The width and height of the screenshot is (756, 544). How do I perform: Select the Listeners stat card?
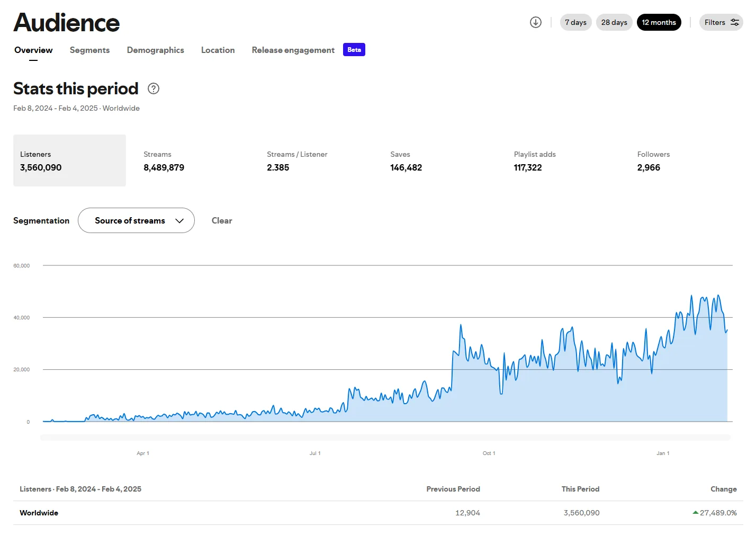(69, 160)
